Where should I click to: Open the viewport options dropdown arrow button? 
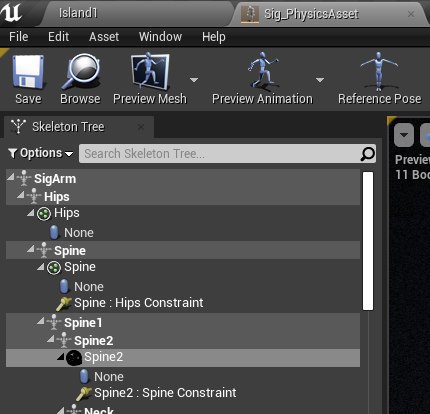404,135
